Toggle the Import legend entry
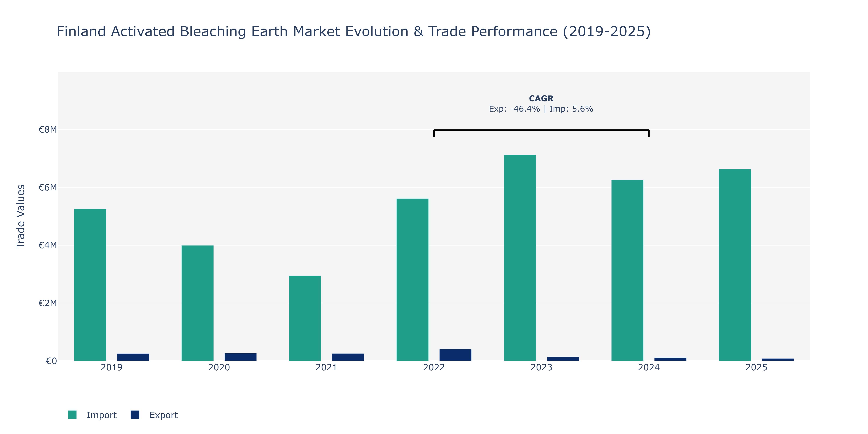Viewport: 868px width, 434px height. click(92, 415)
